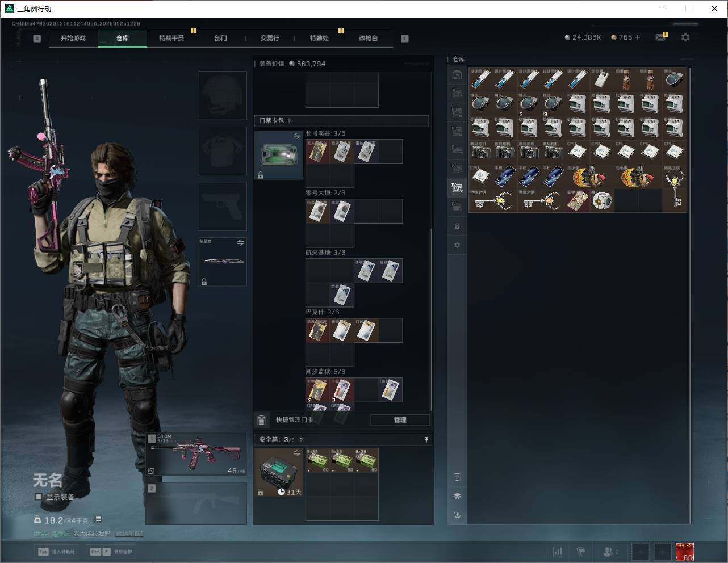Viewport: 728px width, 563px height.
Task: Select the empty helmet equipment slot
Action: (222, 95)
